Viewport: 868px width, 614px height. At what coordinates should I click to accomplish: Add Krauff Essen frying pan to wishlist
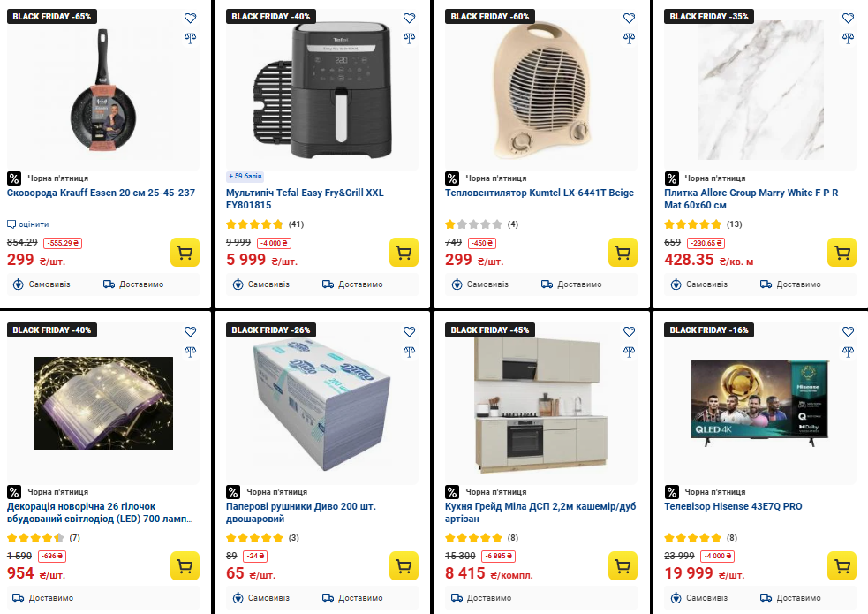coord(190,19)
